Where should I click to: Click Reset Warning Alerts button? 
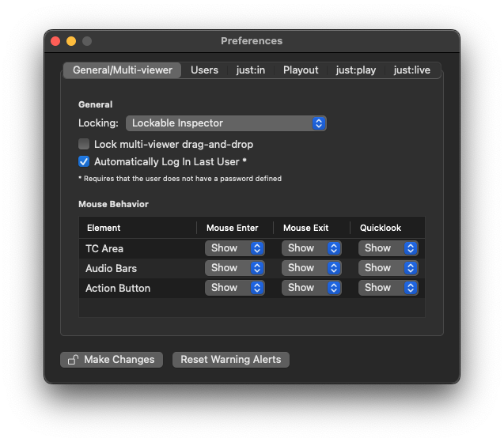click(x=231, y=360)
